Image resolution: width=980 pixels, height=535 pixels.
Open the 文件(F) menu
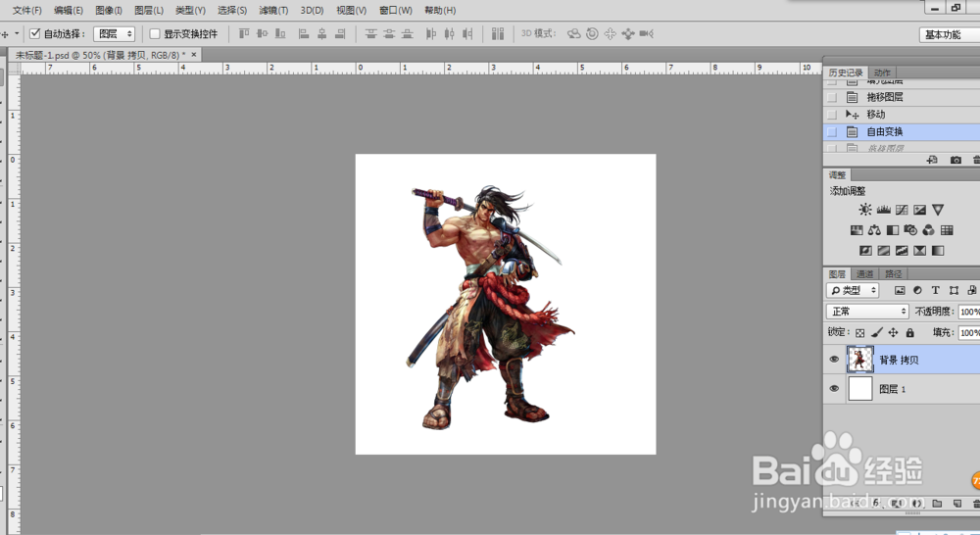click(26, 10)
